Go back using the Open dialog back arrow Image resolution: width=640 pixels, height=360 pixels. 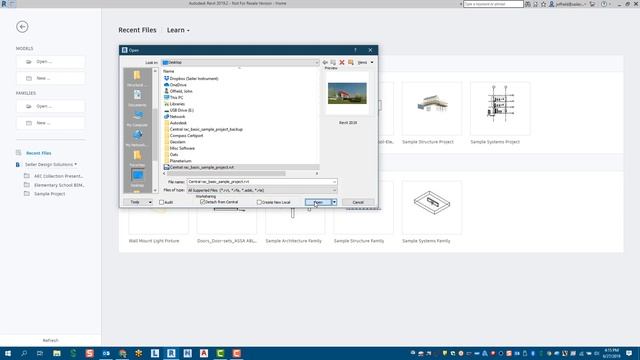[x=325, y=62]
